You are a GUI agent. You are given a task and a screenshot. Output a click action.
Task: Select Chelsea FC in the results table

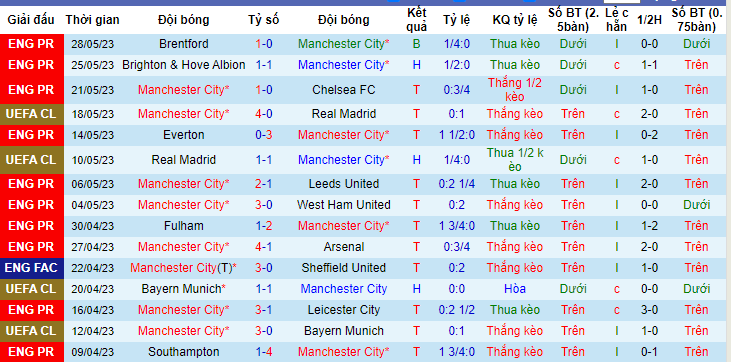344,90
